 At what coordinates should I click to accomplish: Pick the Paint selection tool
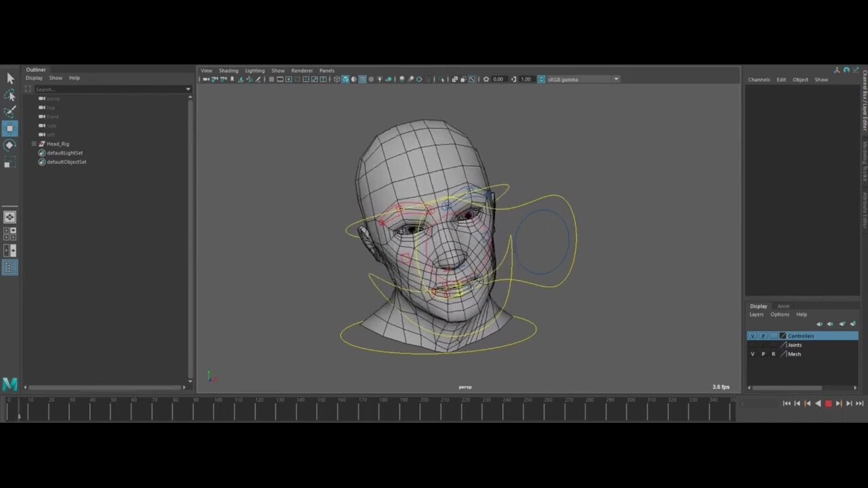point(10,110)
